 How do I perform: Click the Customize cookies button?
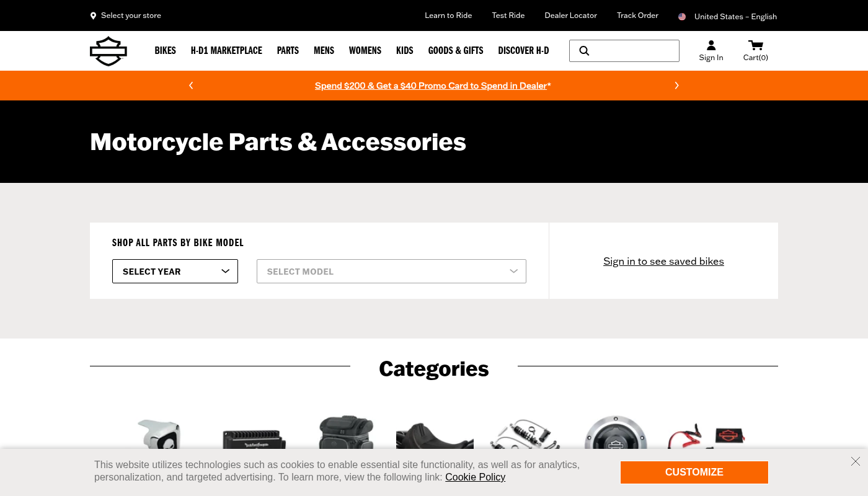coord(694,472)
